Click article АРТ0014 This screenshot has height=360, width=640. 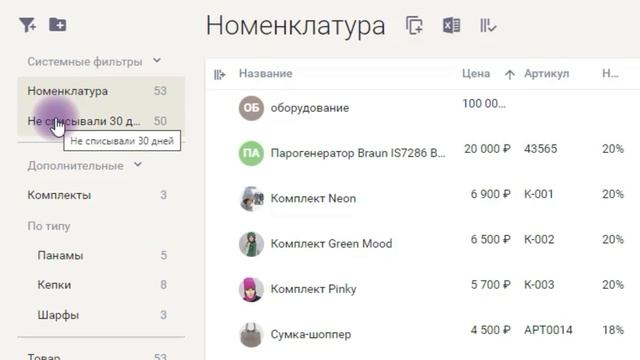click(548, 330)
